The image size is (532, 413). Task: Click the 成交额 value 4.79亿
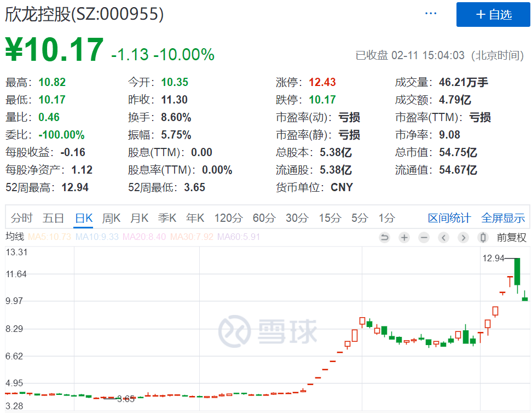tap(455, 100)
